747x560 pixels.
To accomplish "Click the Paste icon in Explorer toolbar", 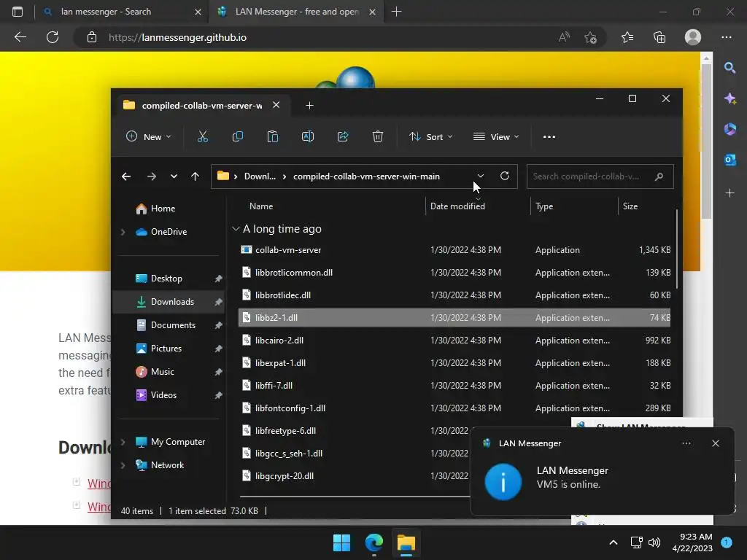I will [x=273, y=136].
